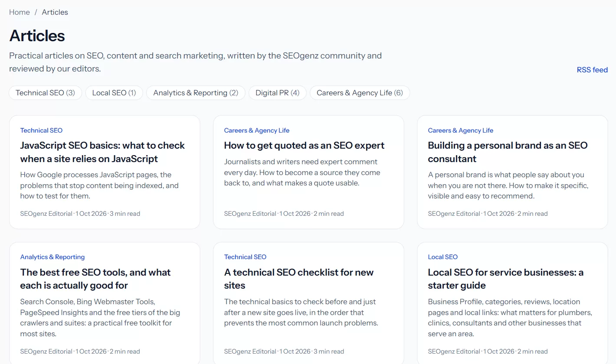Filter articles by Technical SEO (3)

[x=46, y=93]
